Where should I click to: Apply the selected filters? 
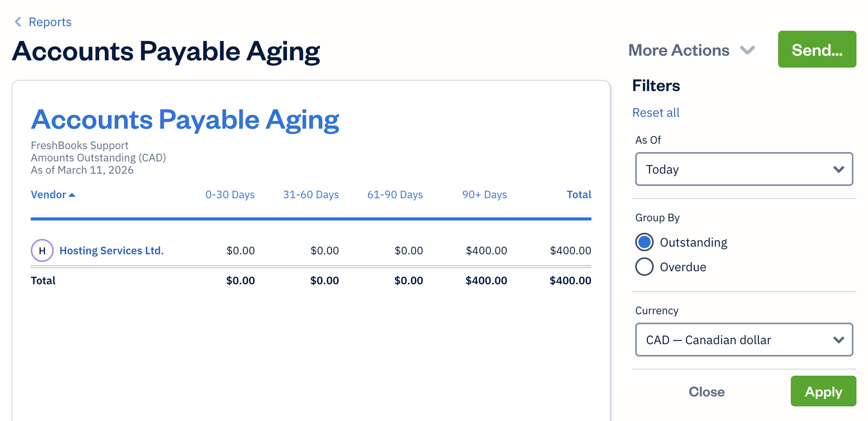tap(823, 391)
